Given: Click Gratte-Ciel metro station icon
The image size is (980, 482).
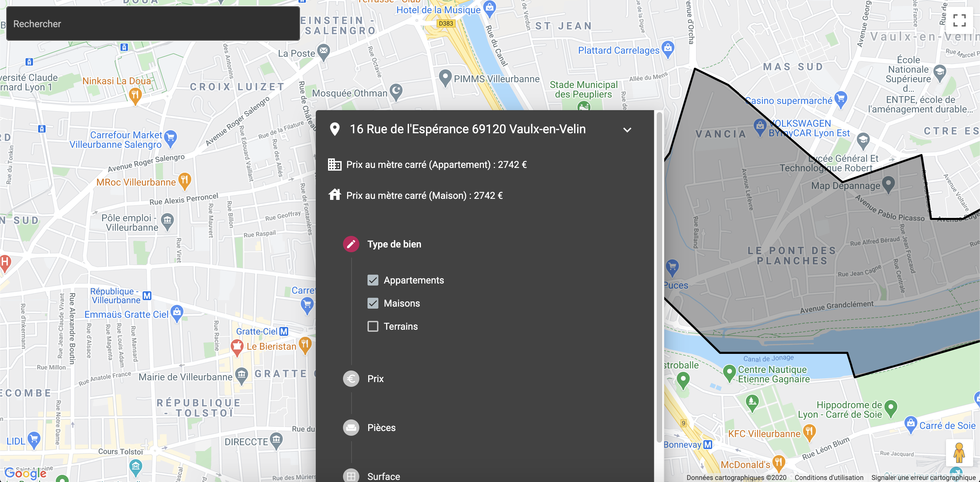Looking at the screenshot, I should click(x=284, y=331).
